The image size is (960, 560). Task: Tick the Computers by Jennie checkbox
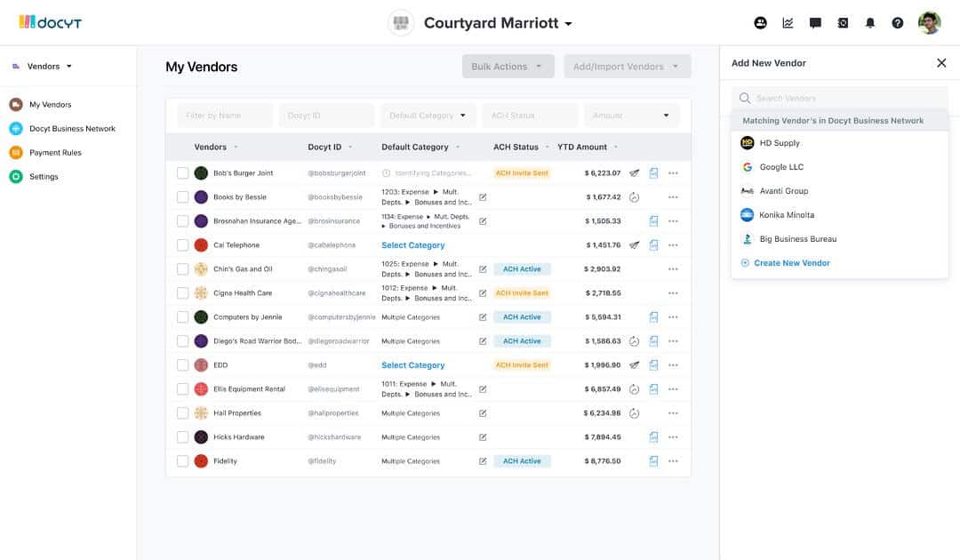pyautogui.click(x=182, y=317)
